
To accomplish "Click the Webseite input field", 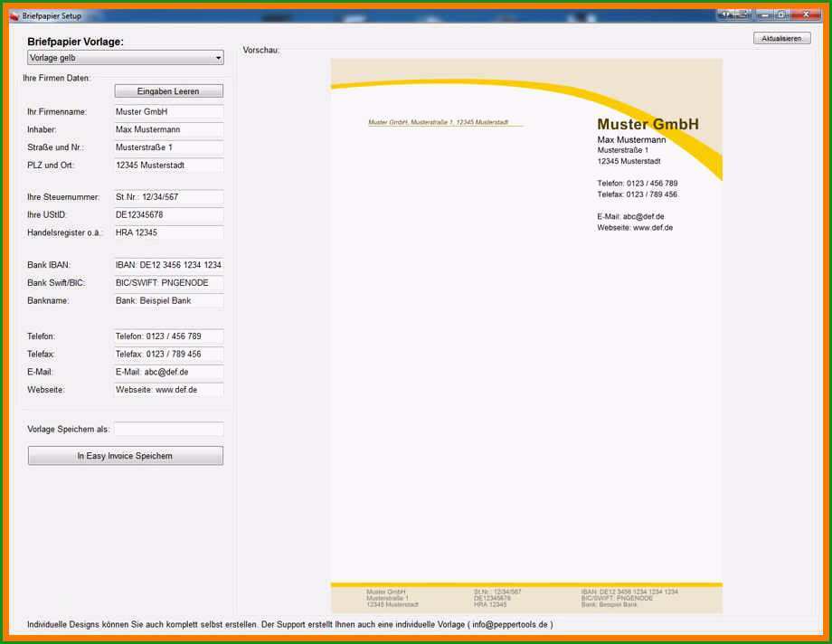I will point(169,390).
